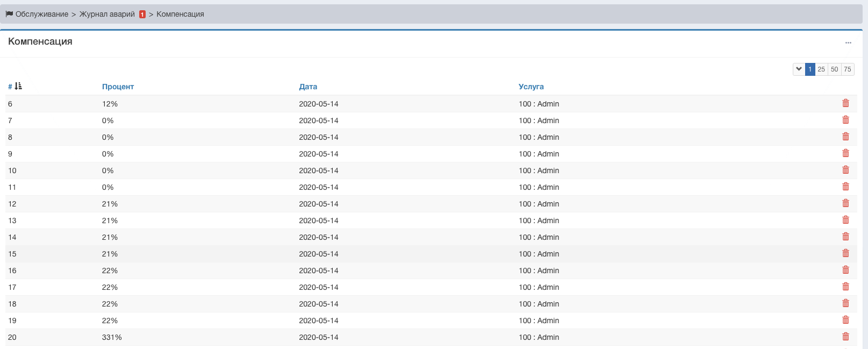This screenshot has width=868, height=349.
Task: Delete compensation row number 11
Action: coord(845,187)
